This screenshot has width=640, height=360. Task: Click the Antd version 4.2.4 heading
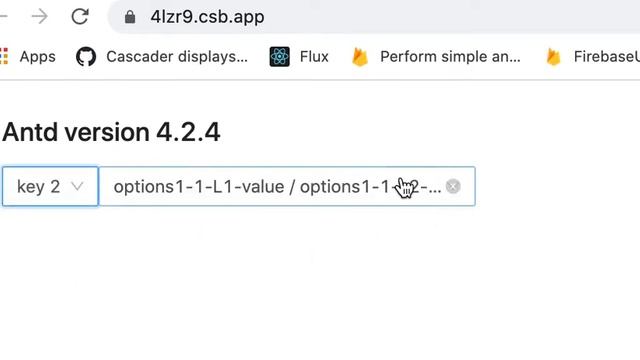(x=111, y=132)
